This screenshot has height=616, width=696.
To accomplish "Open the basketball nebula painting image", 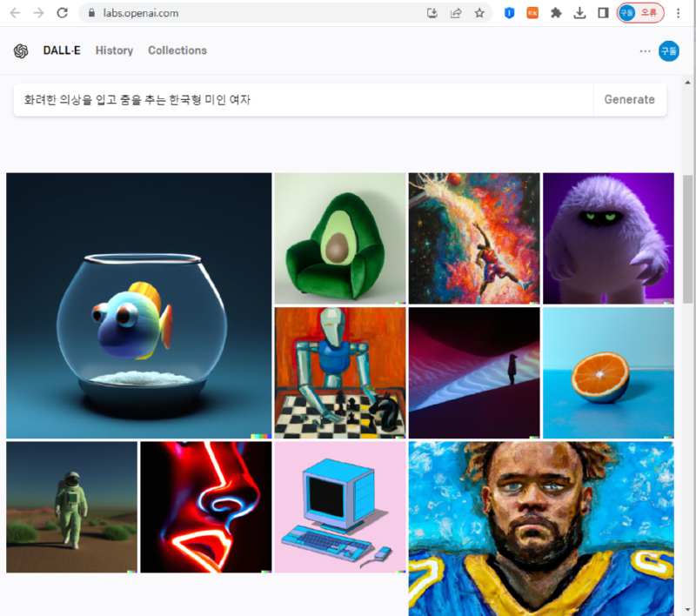I will [x=474, y=238].
